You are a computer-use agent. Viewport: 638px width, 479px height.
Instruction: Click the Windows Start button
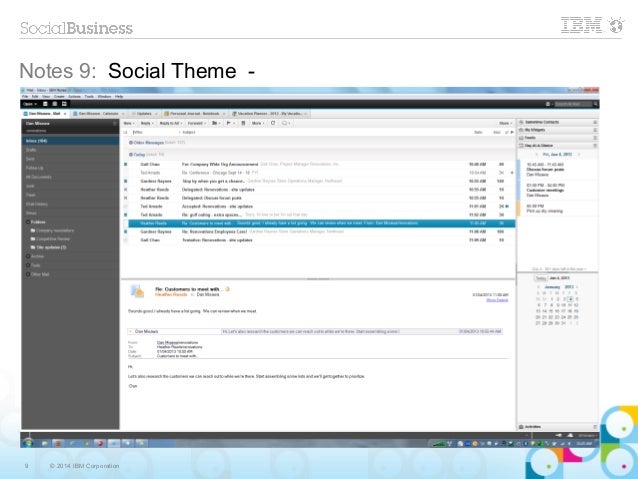point(28,442)
